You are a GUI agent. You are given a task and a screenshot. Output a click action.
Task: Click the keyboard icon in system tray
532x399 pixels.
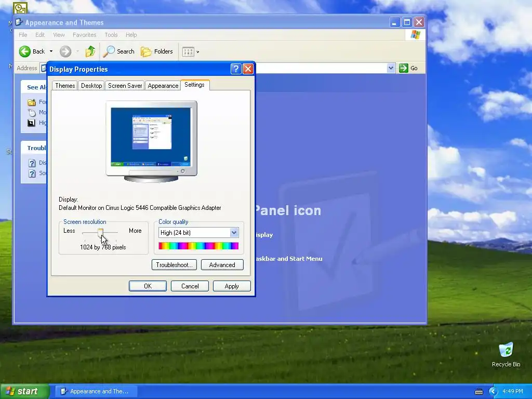pyautogui.click(x=478, y=392)
